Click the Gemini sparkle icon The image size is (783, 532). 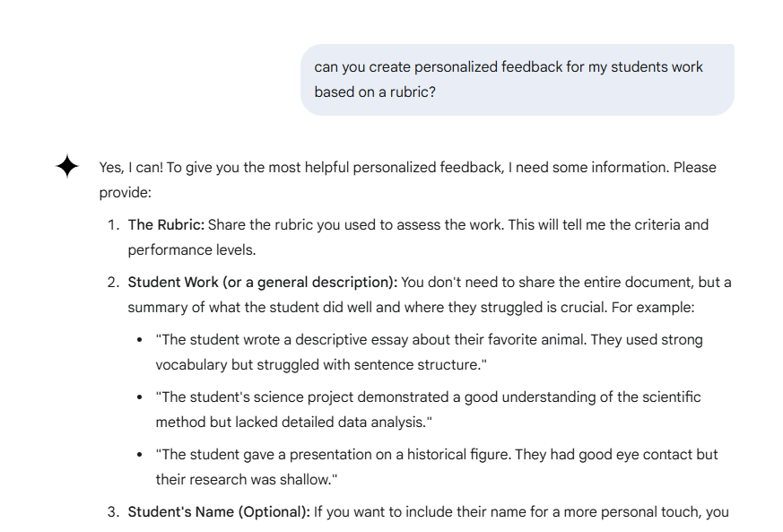click(x=67, y=166)
